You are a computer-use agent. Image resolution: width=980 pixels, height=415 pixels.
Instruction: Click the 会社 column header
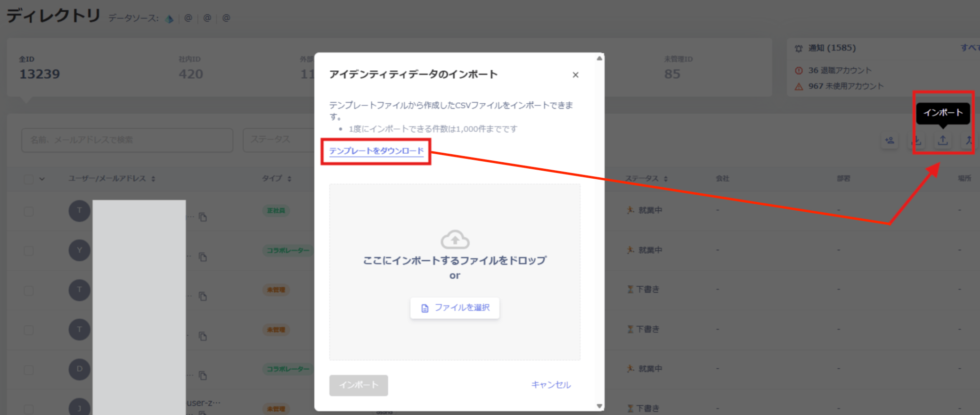pos(722,178)
